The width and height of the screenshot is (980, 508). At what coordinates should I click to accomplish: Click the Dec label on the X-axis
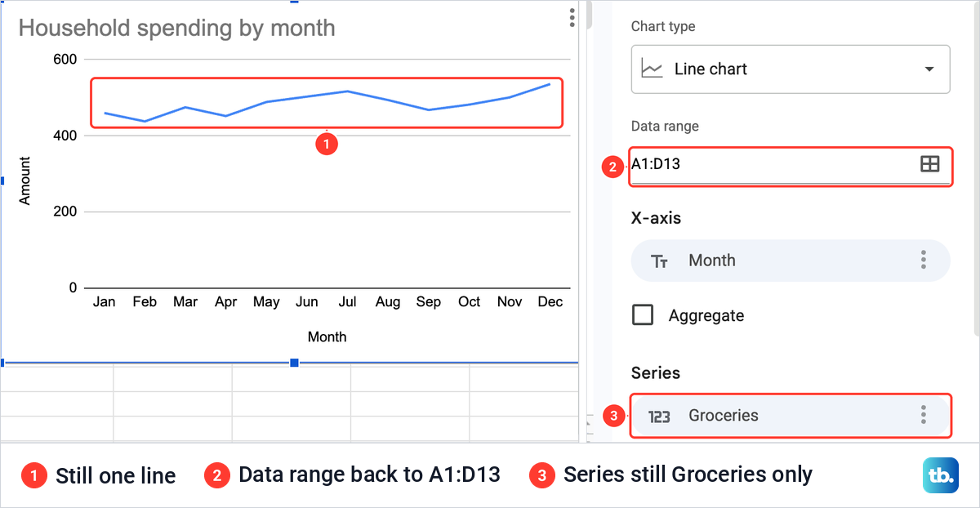click(x=550, y=302)
